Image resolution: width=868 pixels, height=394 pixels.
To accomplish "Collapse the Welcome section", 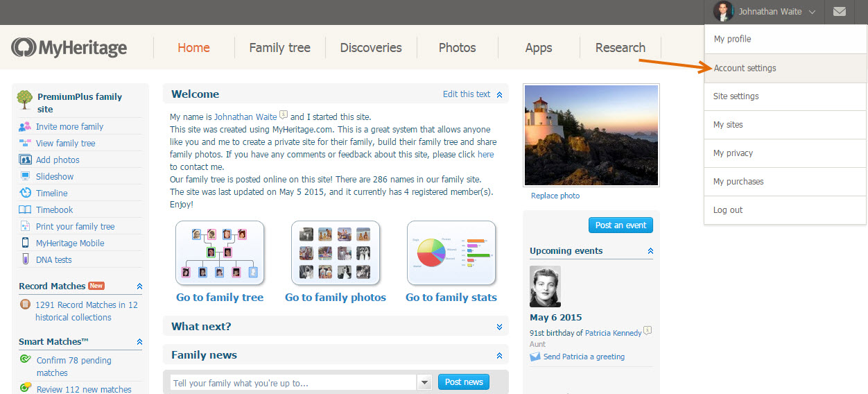I will click(x=499, y=94).
